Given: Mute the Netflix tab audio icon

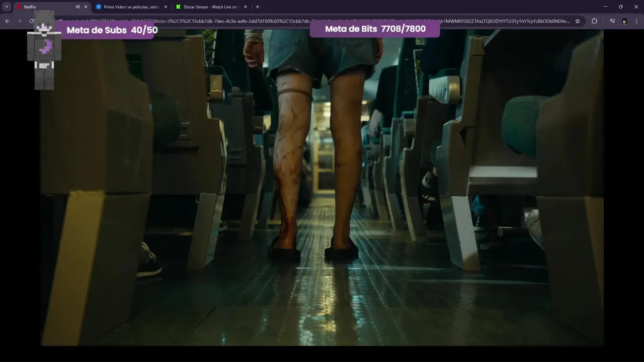Looking at the screenshot, I should 77,7.
